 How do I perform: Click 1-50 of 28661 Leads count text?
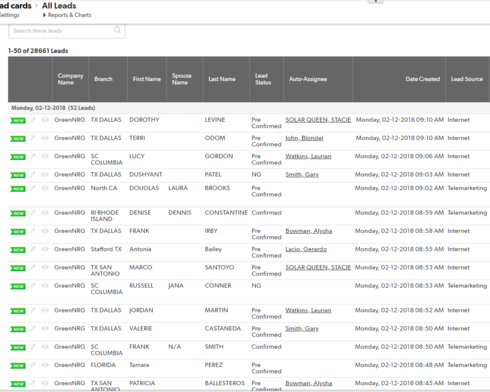click(x=38, y=51)
